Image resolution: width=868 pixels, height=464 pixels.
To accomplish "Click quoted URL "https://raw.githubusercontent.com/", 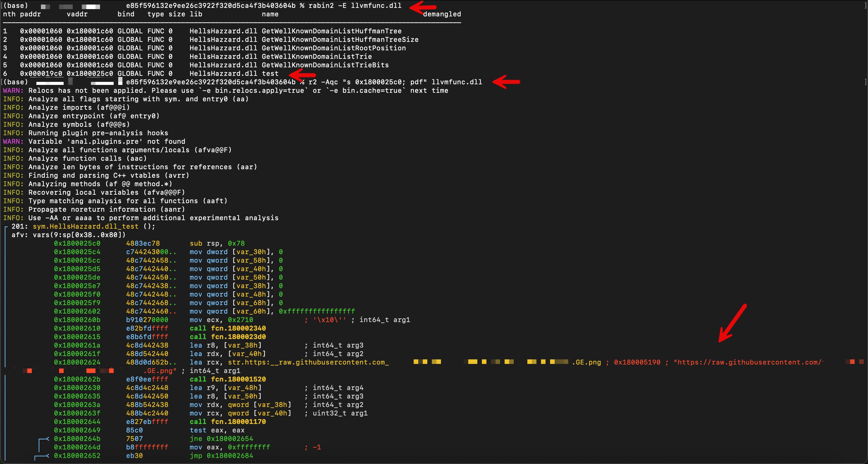I will [748, 362].
